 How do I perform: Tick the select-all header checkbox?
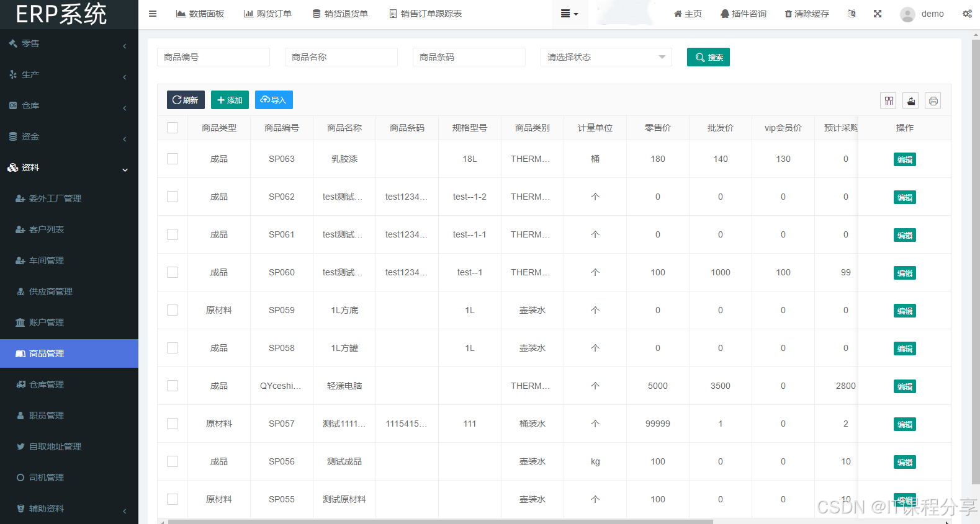(x=173, y=128)
